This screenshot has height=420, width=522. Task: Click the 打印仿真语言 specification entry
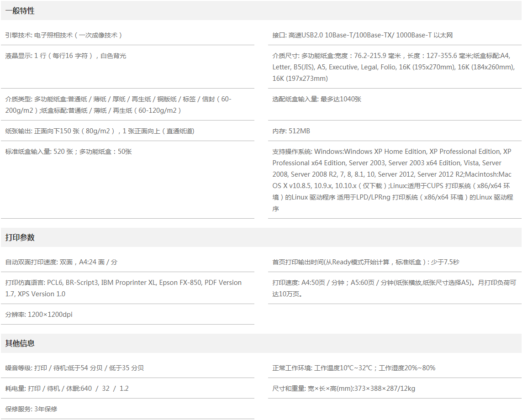click(123, 288)
